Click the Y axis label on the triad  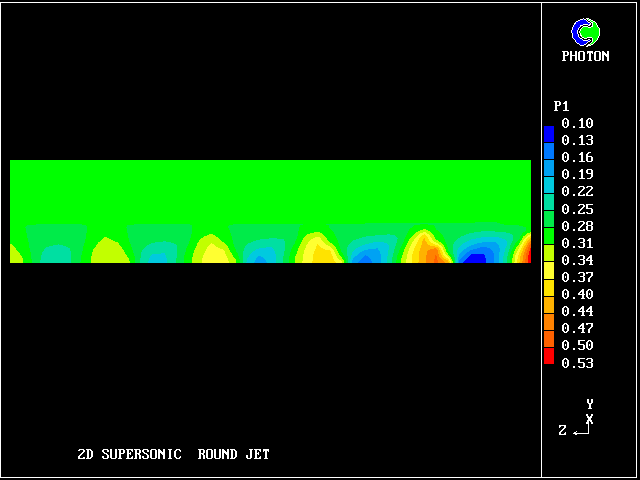(590, 404)
